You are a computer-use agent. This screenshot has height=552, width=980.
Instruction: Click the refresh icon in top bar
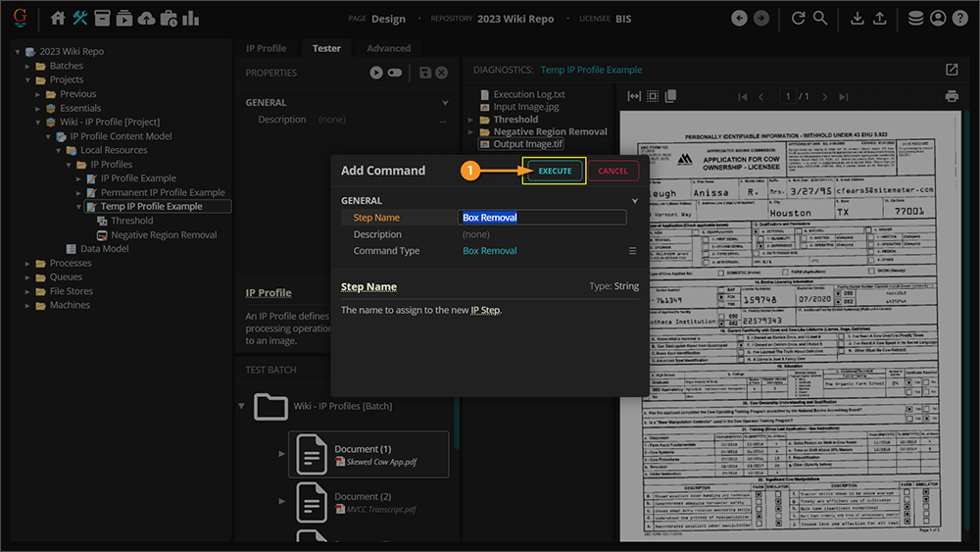pos(798,19)
